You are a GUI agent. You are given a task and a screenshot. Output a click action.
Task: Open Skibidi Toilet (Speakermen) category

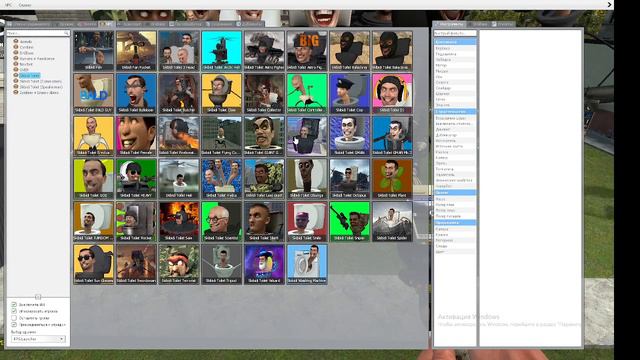(41, 87)
